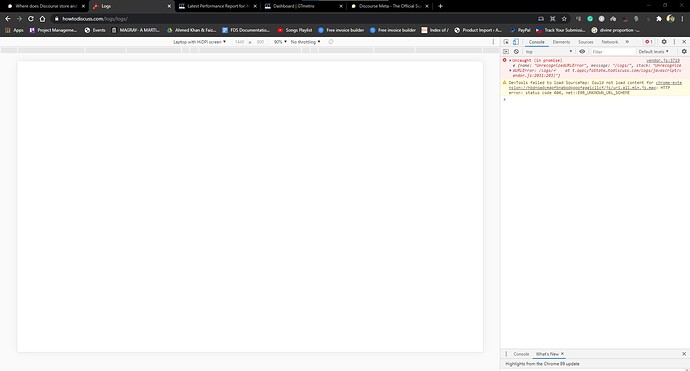This screenshot has width=690, height=371.
Task: Activate the DevTools inspect element picker
Action: (506, 42)
